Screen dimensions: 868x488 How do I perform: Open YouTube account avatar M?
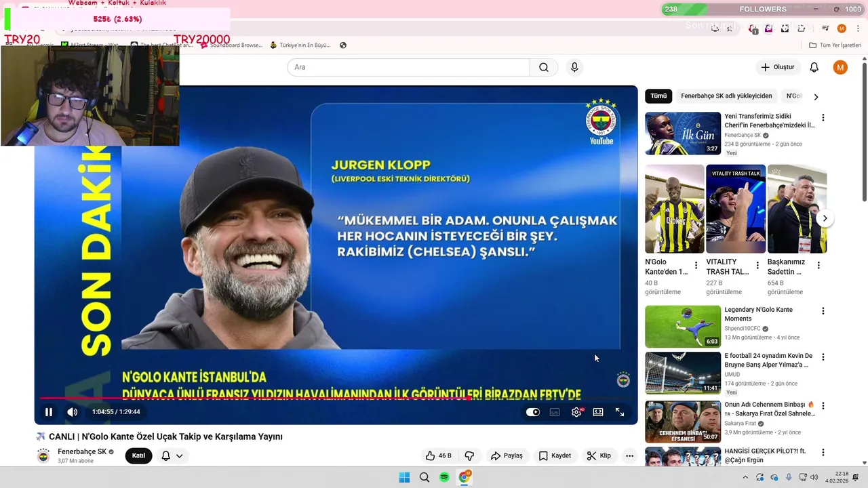click(x=840, y=67)
